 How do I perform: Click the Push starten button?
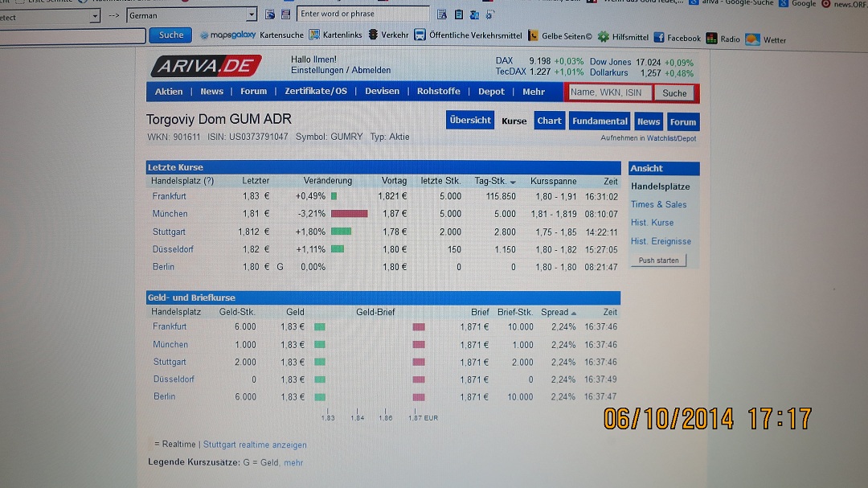pos(658,260)
